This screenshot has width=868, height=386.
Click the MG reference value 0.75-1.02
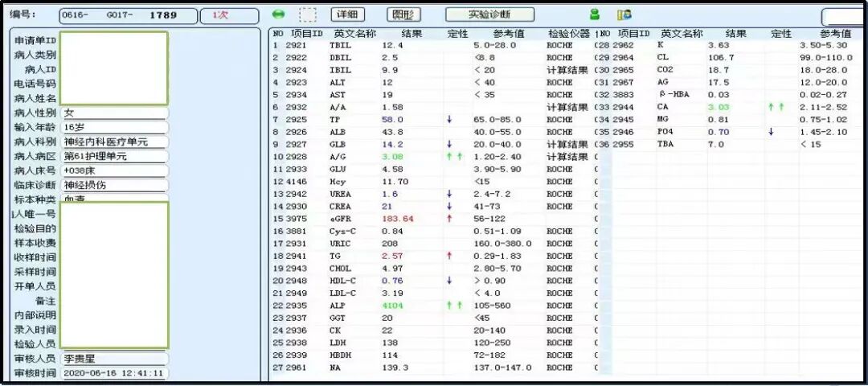[824, 120]
